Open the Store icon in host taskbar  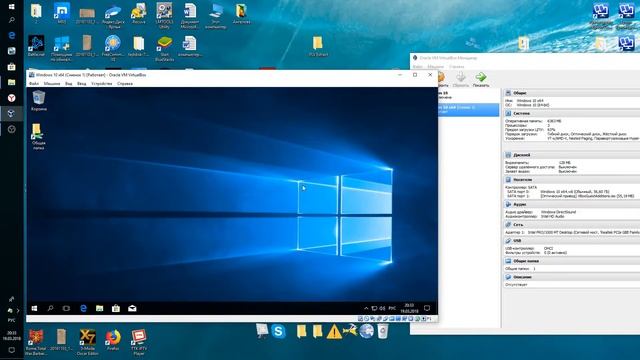point(11,67)
